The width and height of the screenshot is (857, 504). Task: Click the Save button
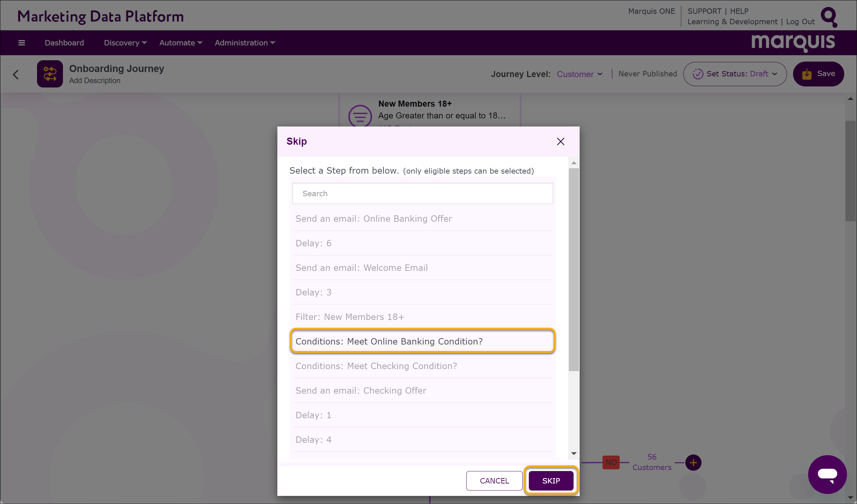(818, 74)
